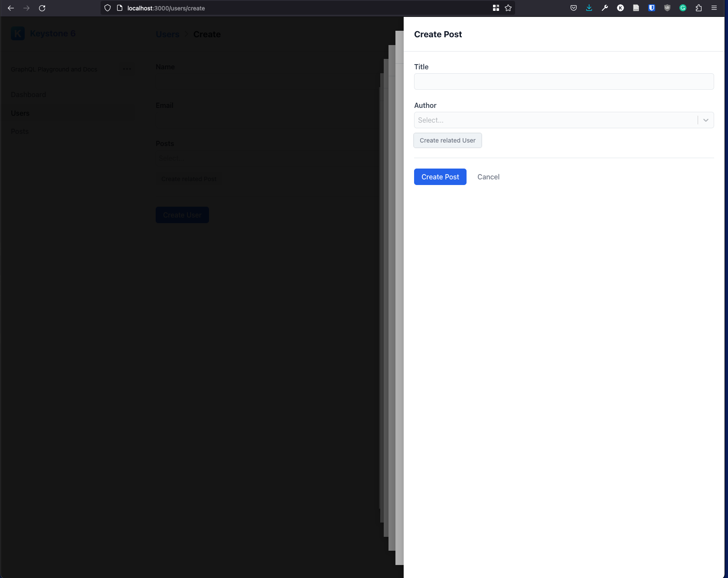Click the Users breadcrumb link
This screenshot has height=578, width=728.
tap(167, 34)
